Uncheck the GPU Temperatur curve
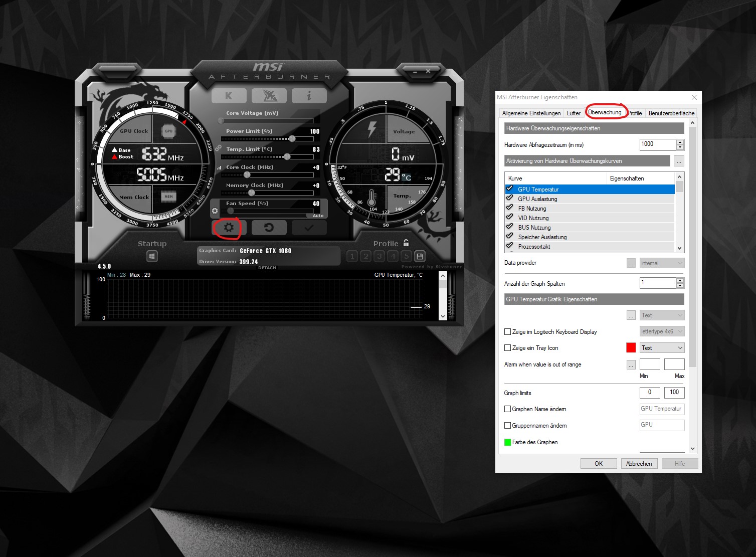This screenshot has height=557, width=756. coord(510,189)
